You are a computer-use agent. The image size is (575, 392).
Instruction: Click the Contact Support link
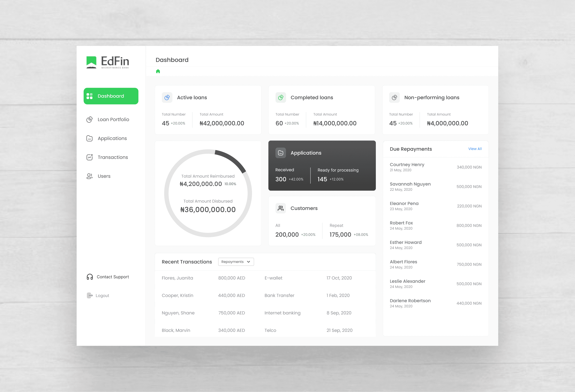click(113, 277)
